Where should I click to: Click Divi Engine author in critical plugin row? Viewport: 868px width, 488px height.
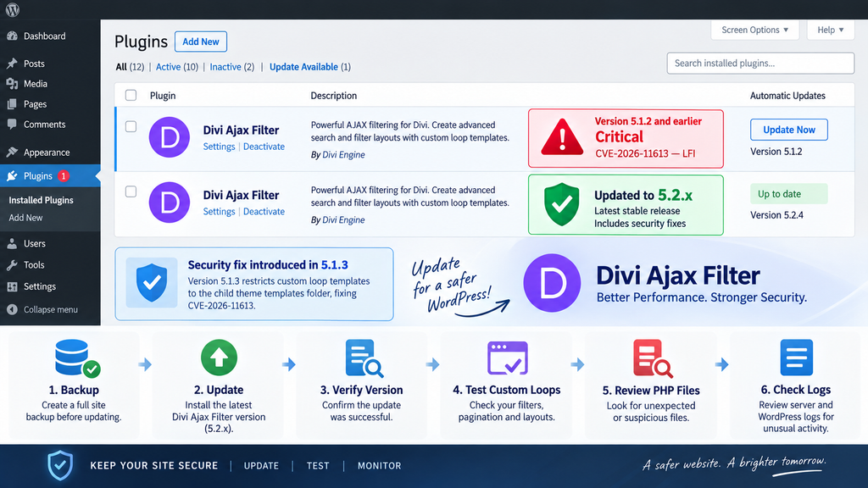(x=343, y=155)
